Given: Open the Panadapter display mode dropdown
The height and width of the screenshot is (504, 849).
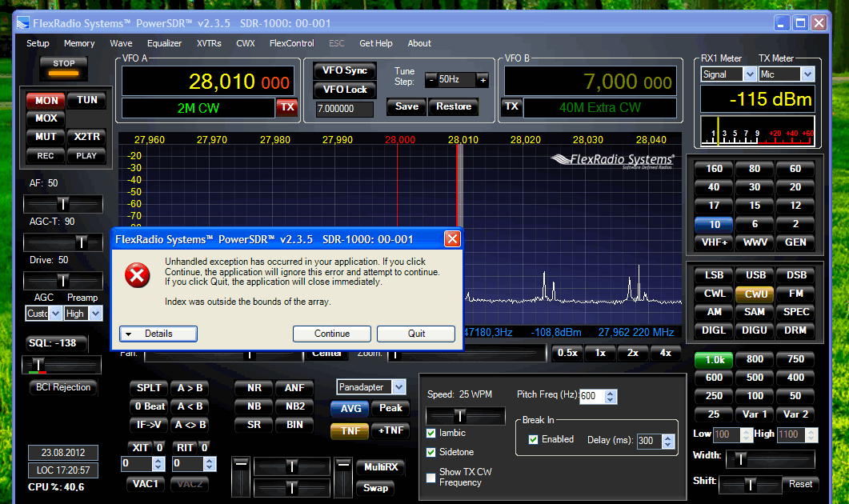Looking at the screenshot, I should pyautogui.click(x=398, y=387).
